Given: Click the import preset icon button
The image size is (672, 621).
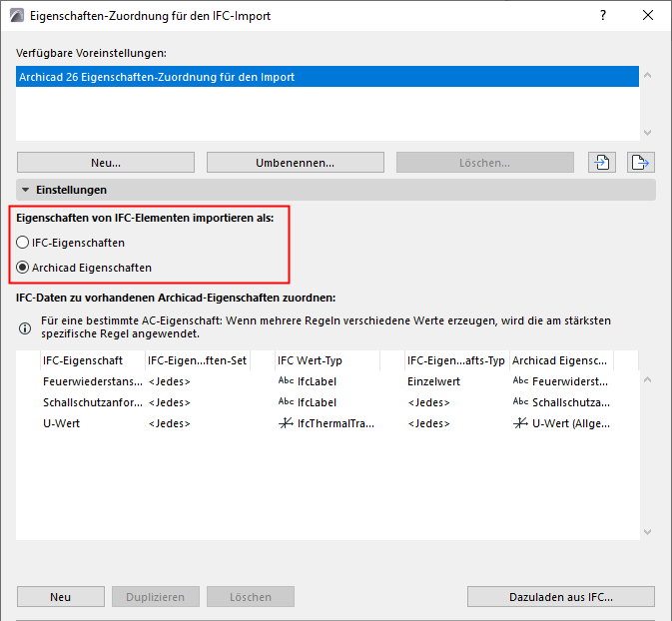Looking at the screenshot, I should coord(602,163).
